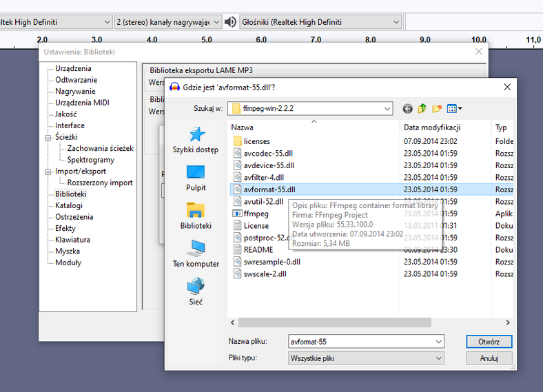Expand the Pliki typu dropdown
This screenshot has width=543, height=392.
[x=438, y=358]
